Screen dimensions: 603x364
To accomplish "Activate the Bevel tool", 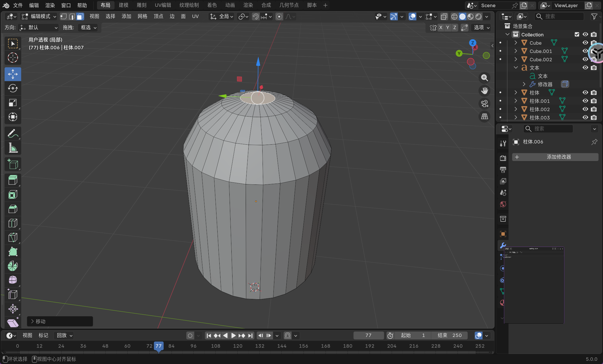I will [x=13, y=209].
